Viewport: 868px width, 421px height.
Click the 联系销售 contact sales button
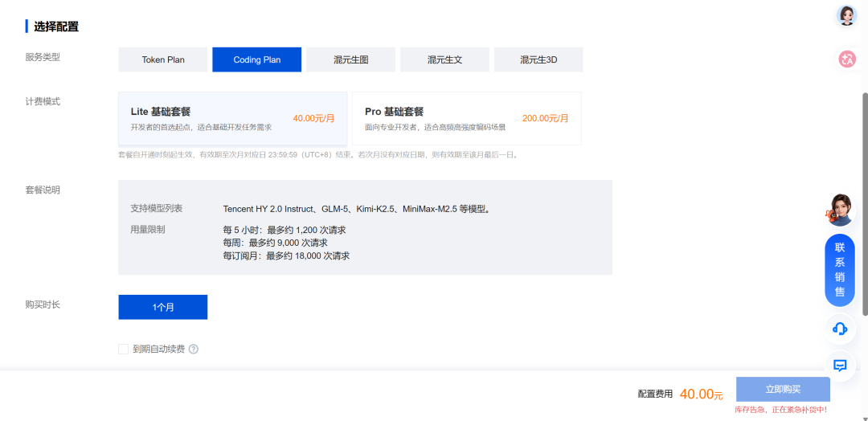coord(840,271)
